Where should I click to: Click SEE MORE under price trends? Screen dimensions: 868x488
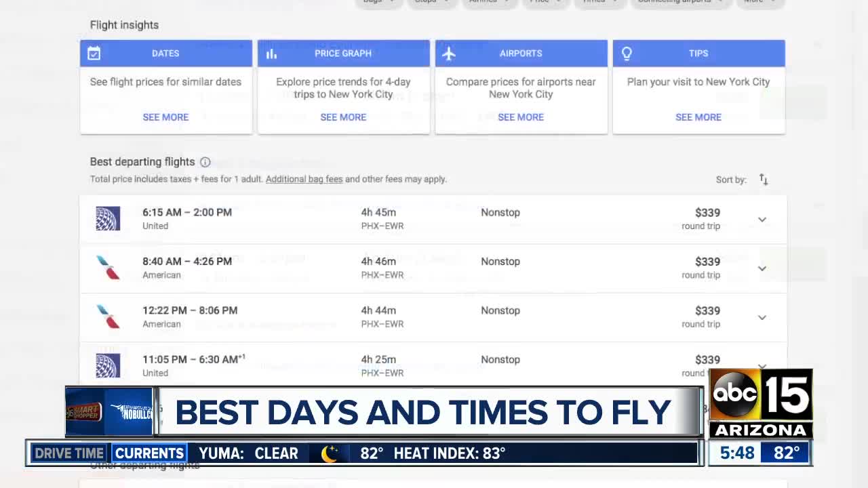click(x=343, y=117)
